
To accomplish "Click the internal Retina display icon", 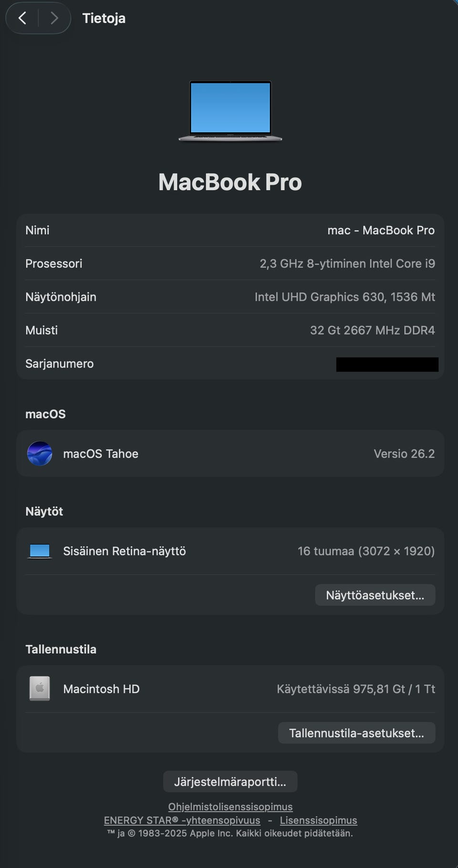I will 40,551.
